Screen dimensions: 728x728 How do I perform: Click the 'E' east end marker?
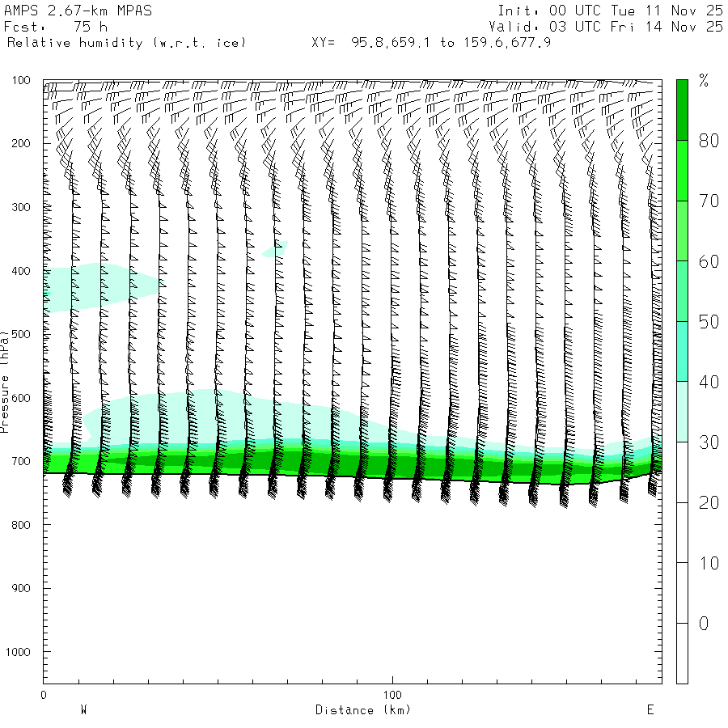coord(650,710)
